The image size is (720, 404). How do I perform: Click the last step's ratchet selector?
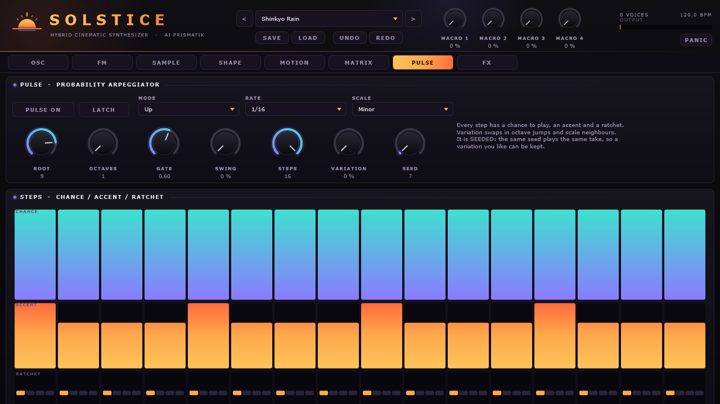click(x=685, y=393)
